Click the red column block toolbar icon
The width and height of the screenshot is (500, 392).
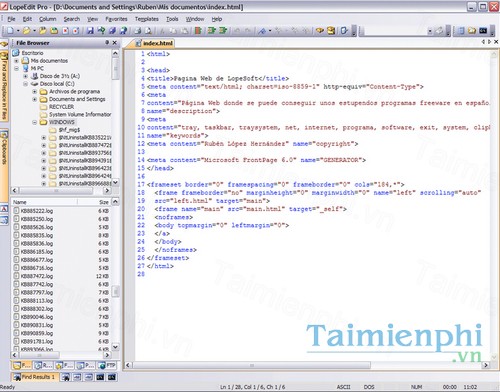(x=198, y=31)
